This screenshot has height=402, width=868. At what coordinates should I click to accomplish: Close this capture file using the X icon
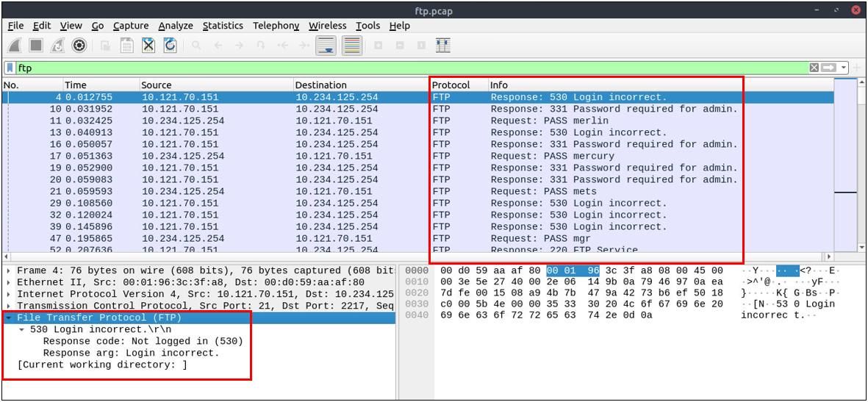[148, 46]
